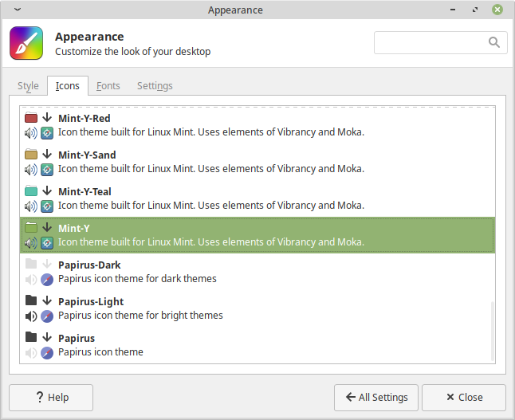The image size is (515, 420).
Task: Click the icon list vertical scrollbar
Action: coord(493,331)
